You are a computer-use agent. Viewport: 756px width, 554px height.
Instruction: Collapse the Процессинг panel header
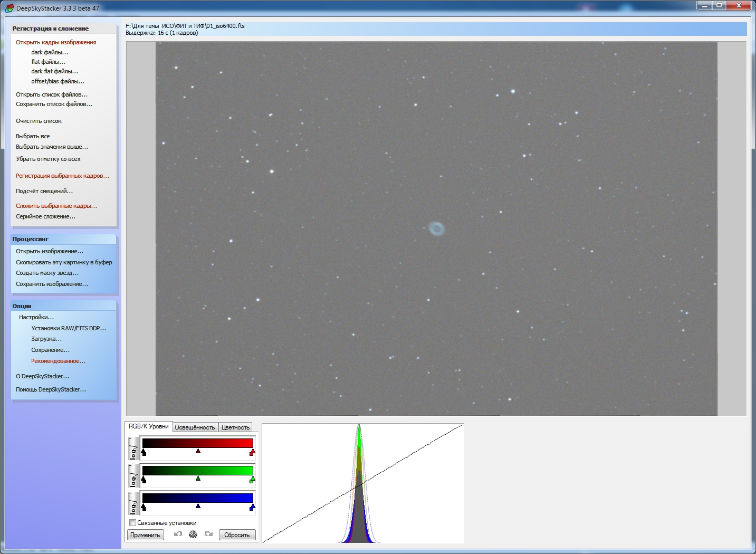63,239
